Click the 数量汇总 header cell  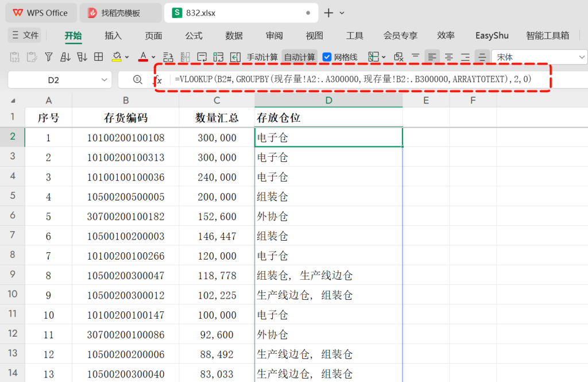[216, 117]
